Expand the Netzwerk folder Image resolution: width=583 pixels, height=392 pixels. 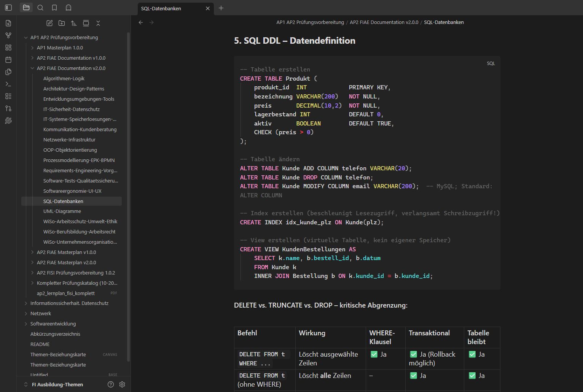[x=26, y=313]
